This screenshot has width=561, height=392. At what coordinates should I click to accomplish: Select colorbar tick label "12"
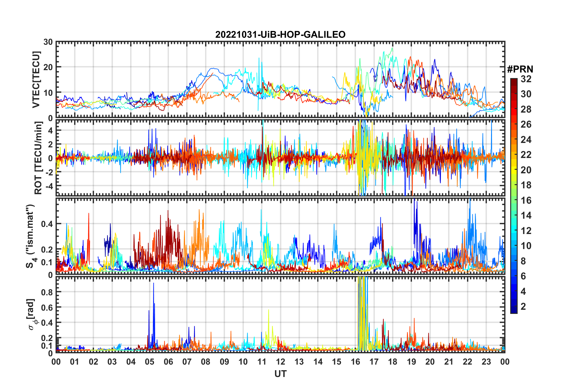point(526,231)
